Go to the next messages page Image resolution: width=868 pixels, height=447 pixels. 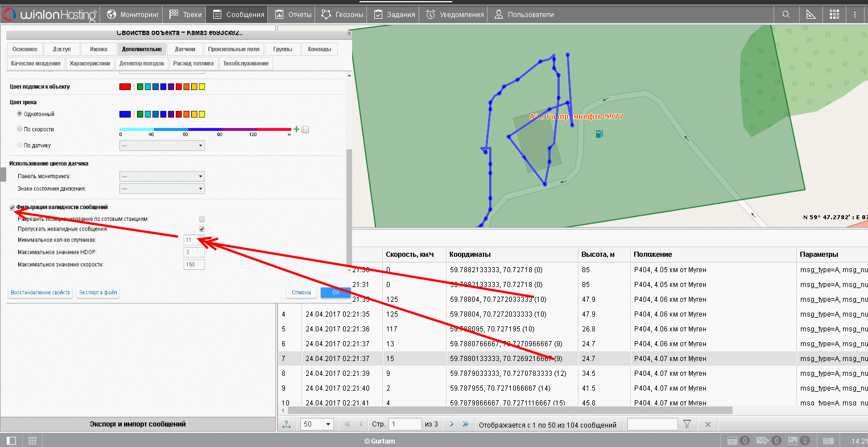(x=452, y=424)
